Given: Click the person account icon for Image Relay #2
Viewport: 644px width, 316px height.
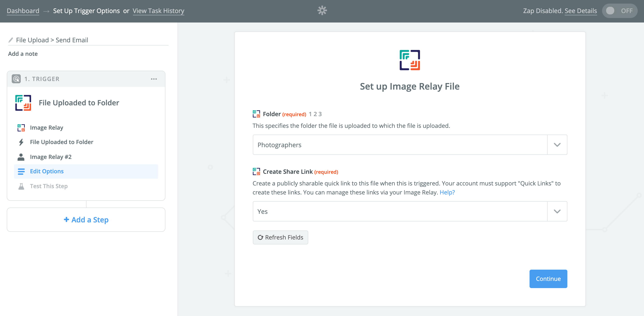Looking at the screenshot, I should (21, 157).
